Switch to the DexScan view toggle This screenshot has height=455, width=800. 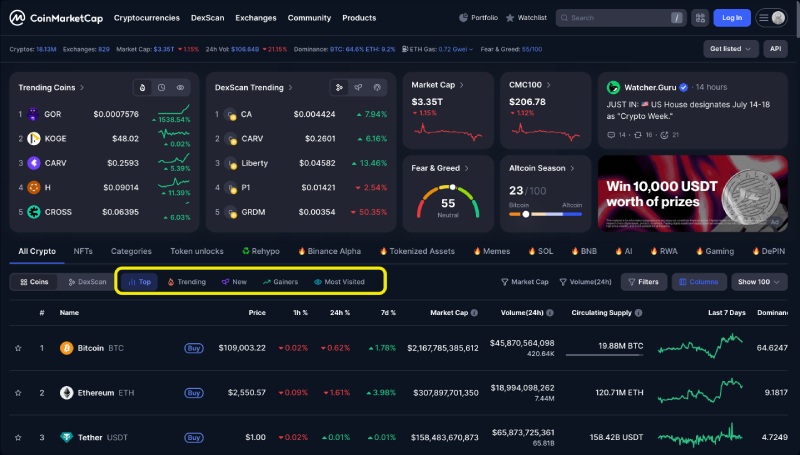point(87,282)
